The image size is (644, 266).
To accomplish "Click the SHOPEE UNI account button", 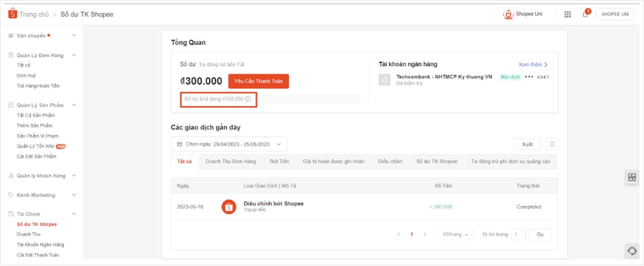I will [615, 14].
